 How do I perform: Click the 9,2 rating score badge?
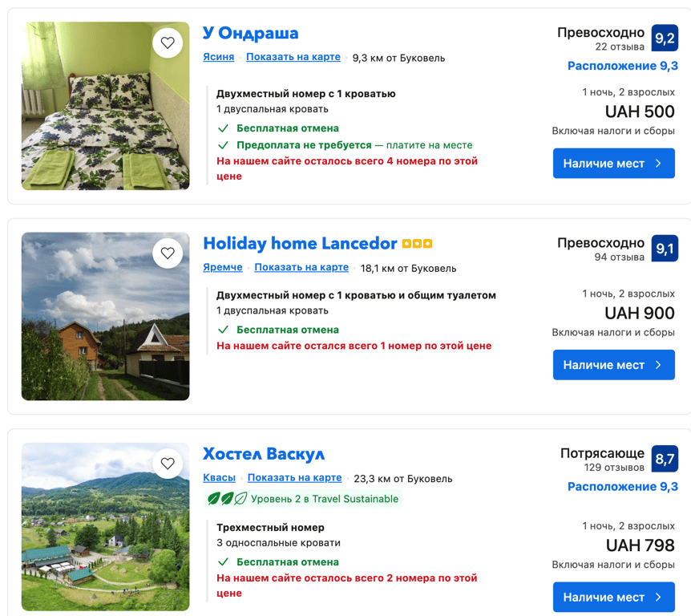click(x=665, y=38)
